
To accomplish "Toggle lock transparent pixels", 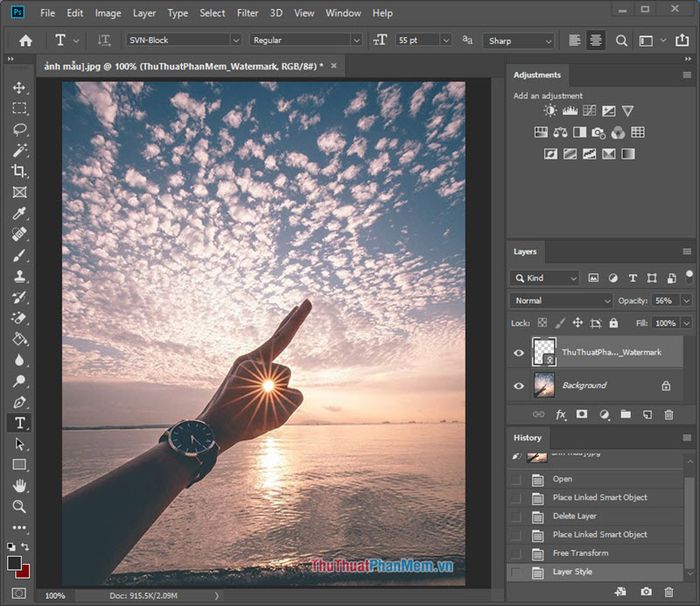I will pos(542,322).
